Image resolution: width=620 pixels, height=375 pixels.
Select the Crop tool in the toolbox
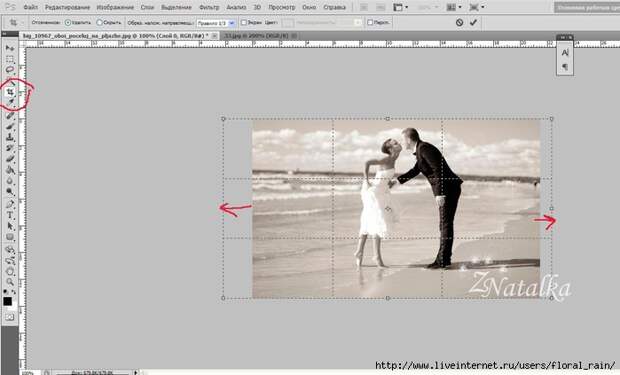[x=10, y=92]
